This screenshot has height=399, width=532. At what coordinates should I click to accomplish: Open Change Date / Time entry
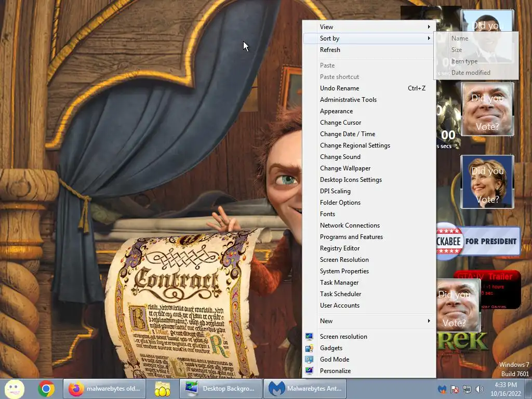[x=369, y=134]
